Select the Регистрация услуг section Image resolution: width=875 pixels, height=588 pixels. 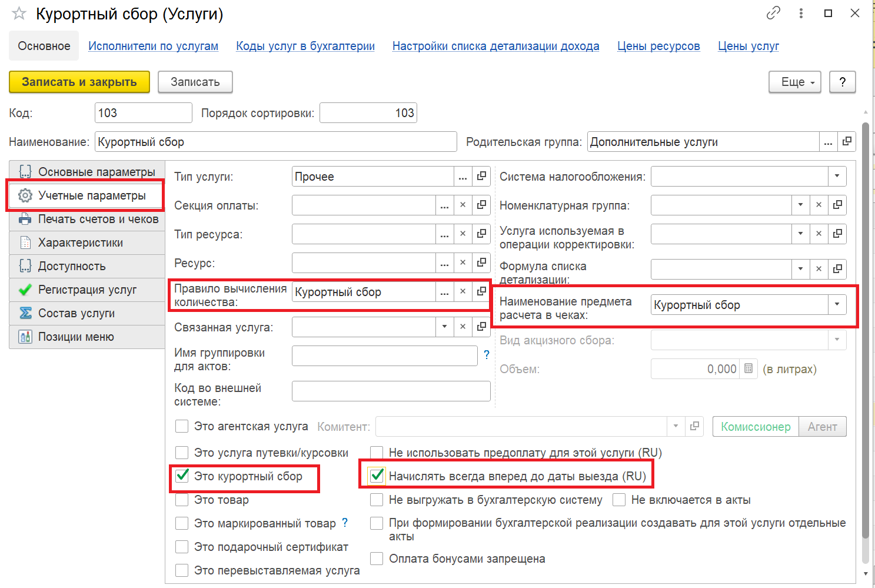coord(87,290)
